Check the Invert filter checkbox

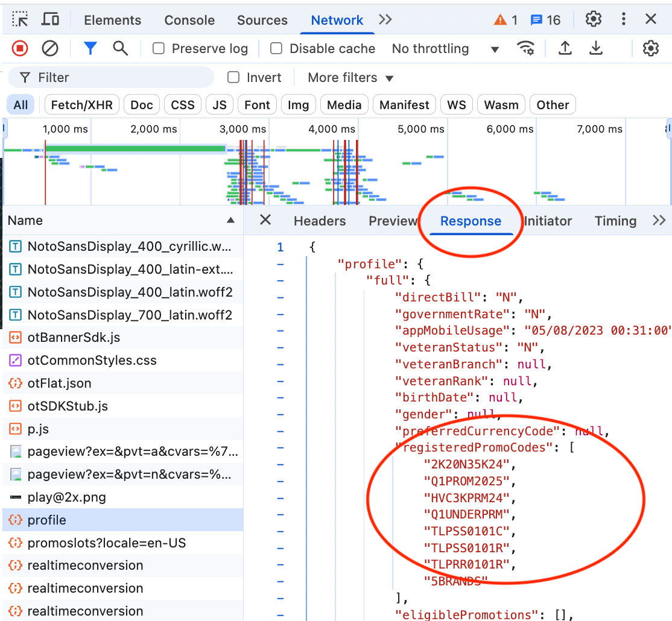pyautogui.click(x=233, y=77)
